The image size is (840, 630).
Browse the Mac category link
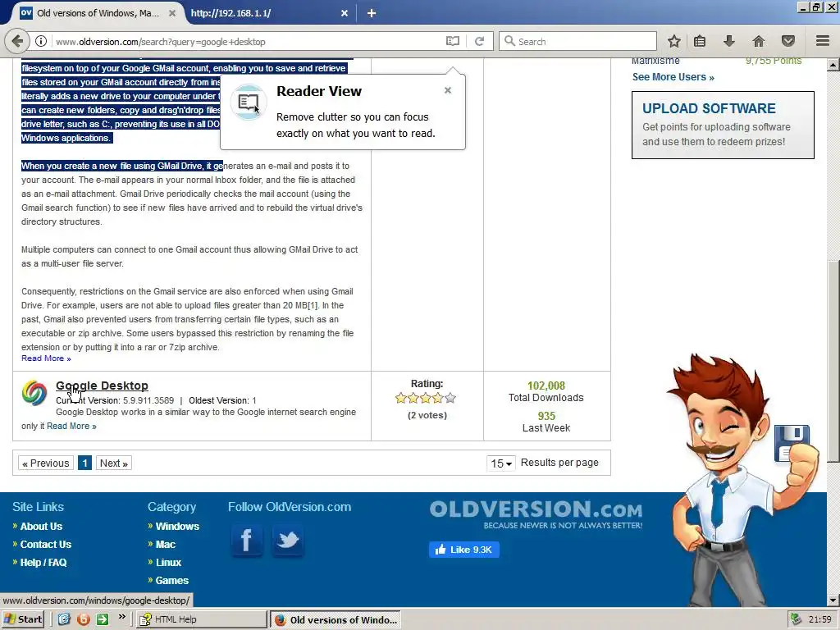click(x=166, y=545)
